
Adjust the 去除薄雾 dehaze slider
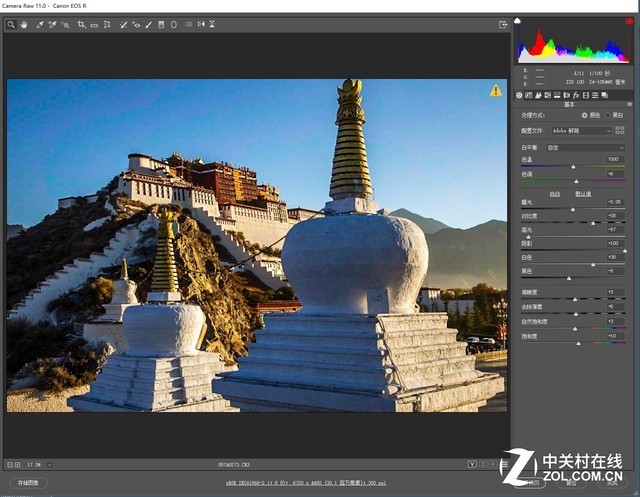coord(576,314)
